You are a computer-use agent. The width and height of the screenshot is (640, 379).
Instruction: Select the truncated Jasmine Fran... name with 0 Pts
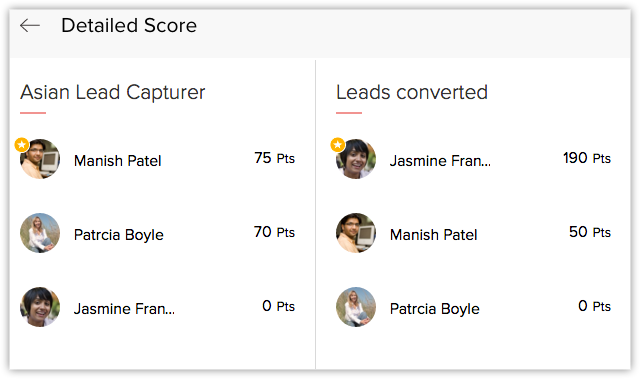click(x=124, y=309)
